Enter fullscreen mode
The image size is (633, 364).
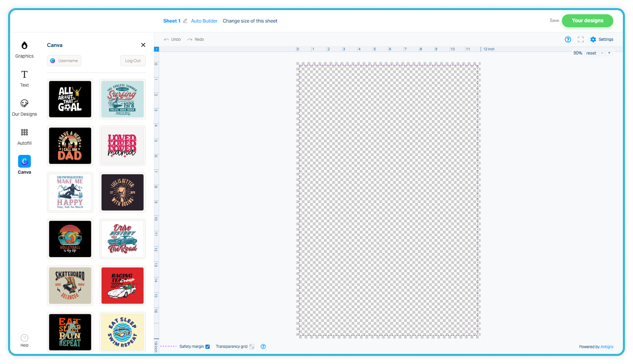(x=580, y=40)
